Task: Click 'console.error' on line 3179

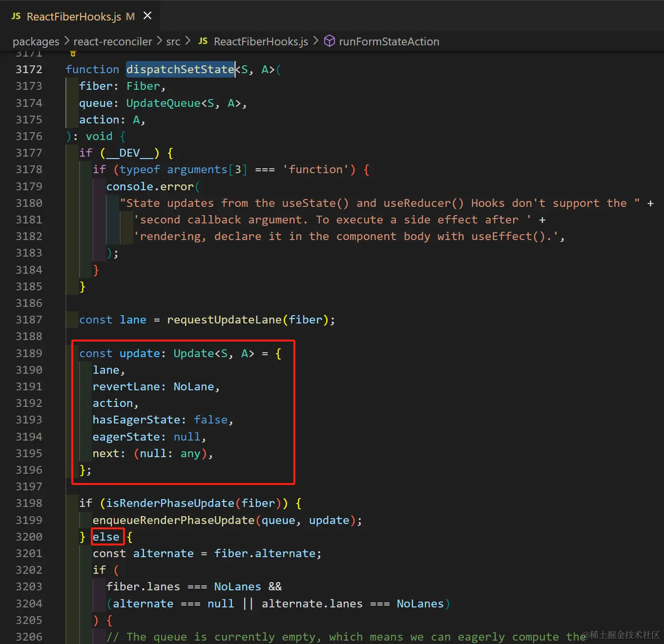Action: pyautogui.click(x=150, y=186)
